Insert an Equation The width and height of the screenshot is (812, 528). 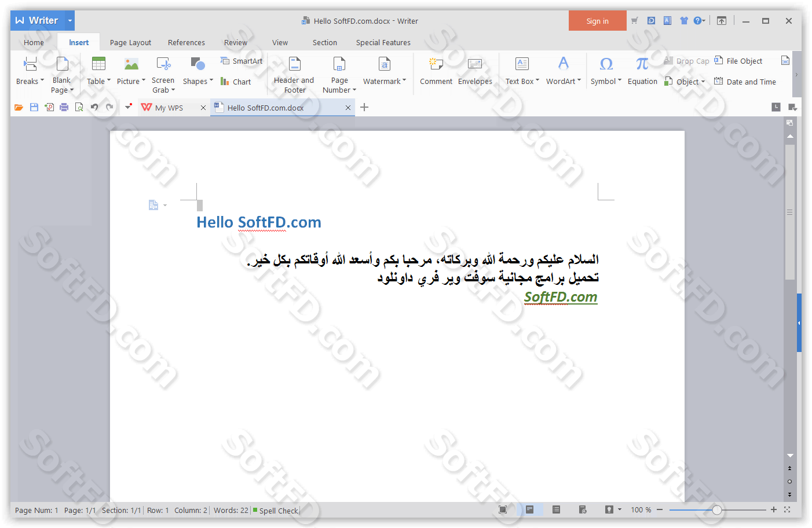pyautogui.click(x=642, y=72)
